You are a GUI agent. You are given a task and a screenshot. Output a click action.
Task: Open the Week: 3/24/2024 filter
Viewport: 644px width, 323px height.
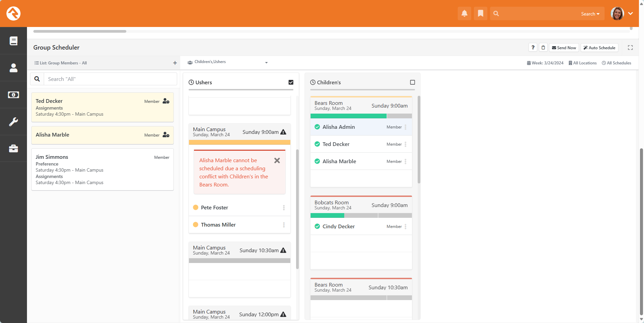point(545,63)
